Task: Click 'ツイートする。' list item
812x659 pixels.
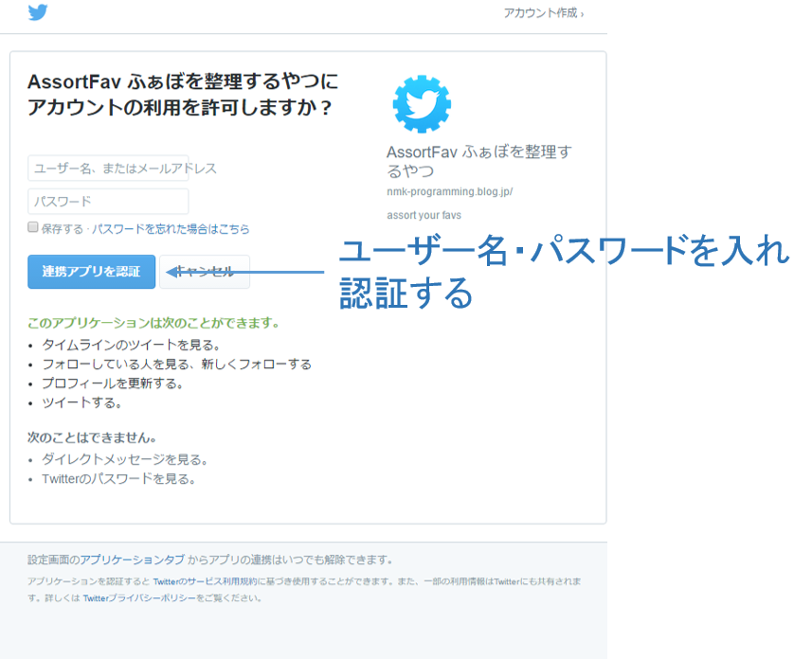Action: (81, 402)
